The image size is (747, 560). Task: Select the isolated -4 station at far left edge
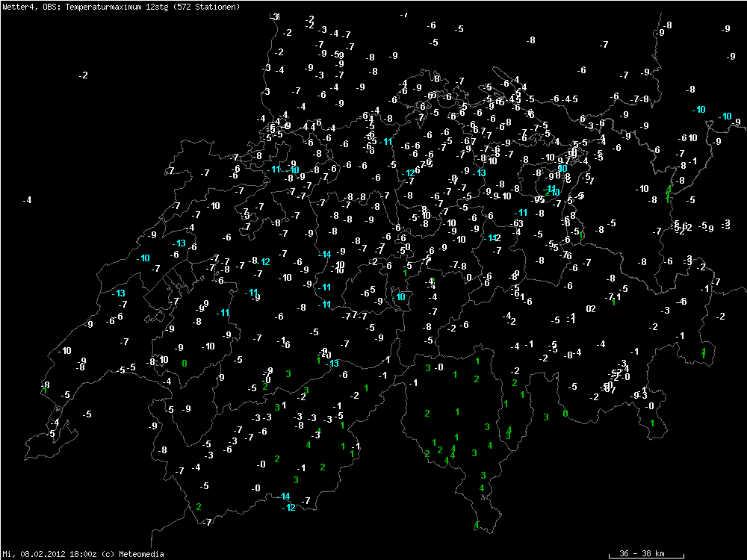27,200
